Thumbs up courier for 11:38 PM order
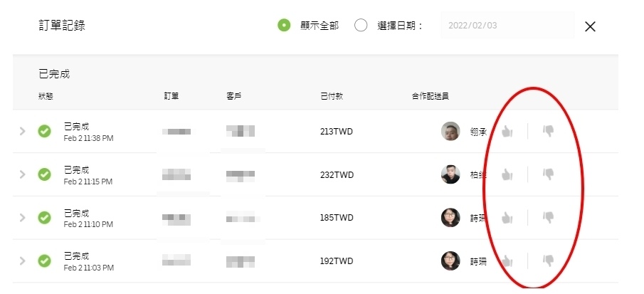The height and width of the screenshot is (294, 644). click(507, 132)
